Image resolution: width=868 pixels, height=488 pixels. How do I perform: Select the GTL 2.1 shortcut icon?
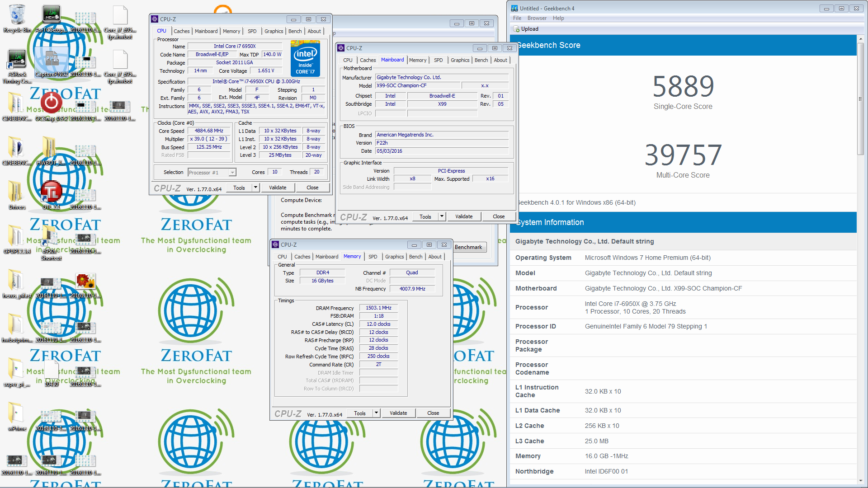(51, 192)
